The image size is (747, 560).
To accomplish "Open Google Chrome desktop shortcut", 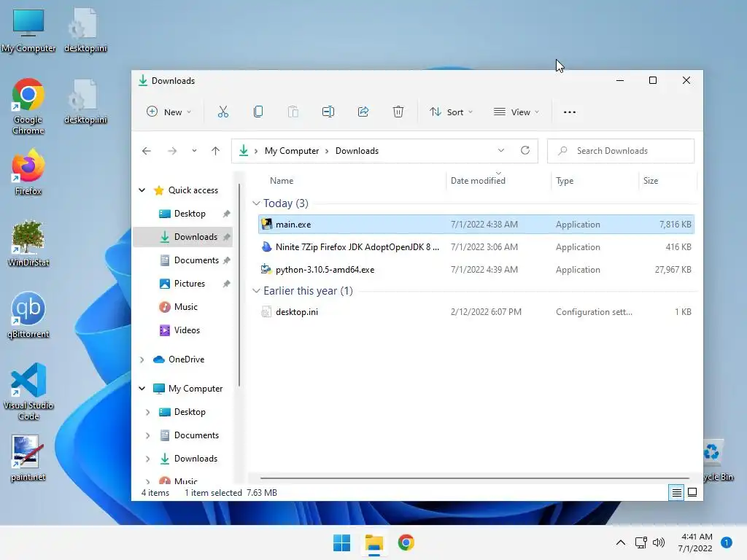I will coord(28,106).
